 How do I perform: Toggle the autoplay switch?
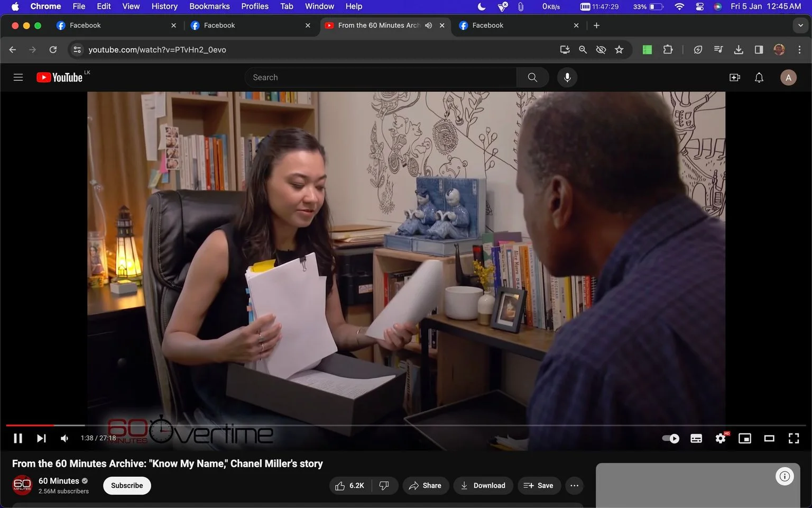click(671, 438)
